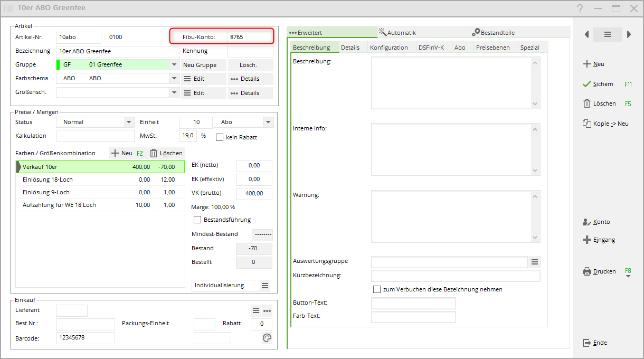The width and height of the screenshot is (644, 359).
Task: Click the color palette icon in Einkauf
Action: (267, 338)
